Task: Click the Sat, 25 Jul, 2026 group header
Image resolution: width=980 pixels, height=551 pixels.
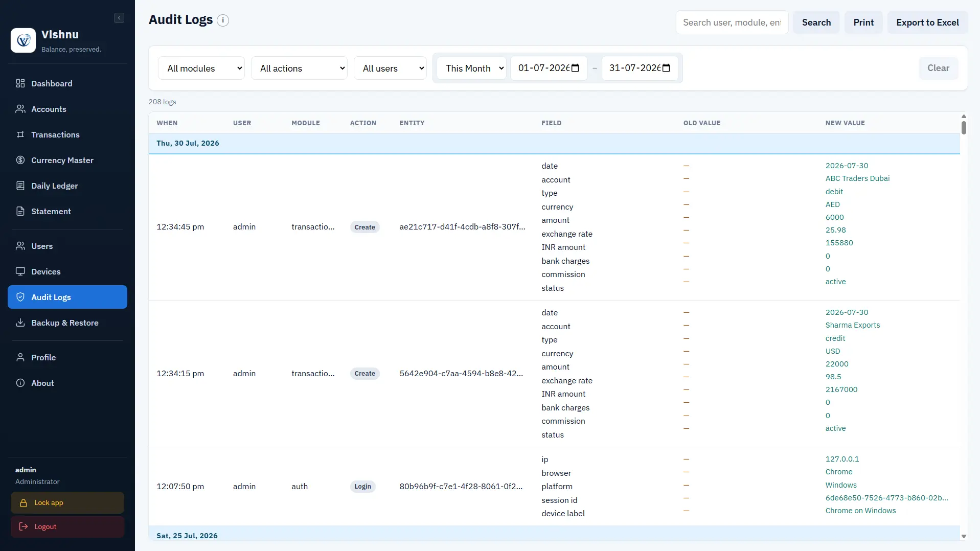Action: click(x=554, y=534)
